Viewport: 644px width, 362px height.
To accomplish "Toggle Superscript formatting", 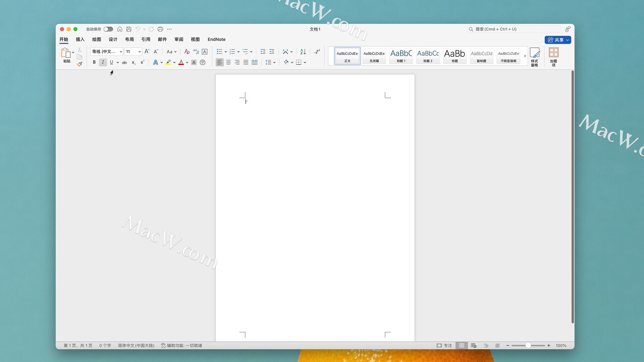I will coord(142,62).
